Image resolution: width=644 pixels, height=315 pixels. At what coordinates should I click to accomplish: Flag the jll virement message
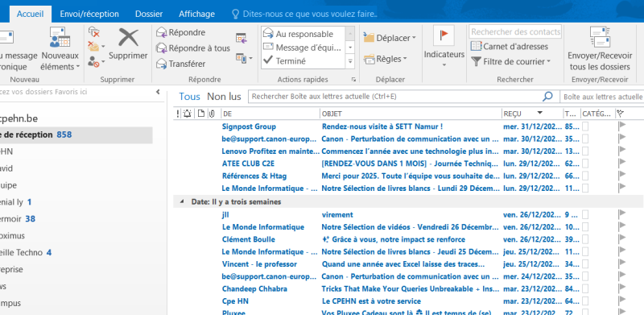point(621,214)
